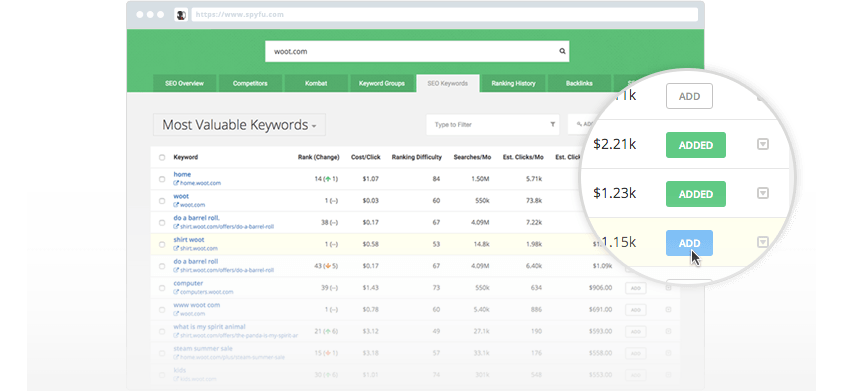Screen dimensions: 845x391
Task: Open external link icon for home.woot.com
Action: coord(176,183)
